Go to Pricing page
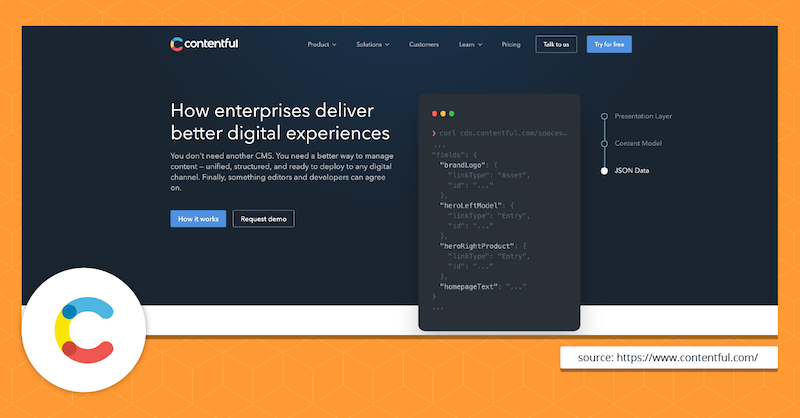 [511, 44]
